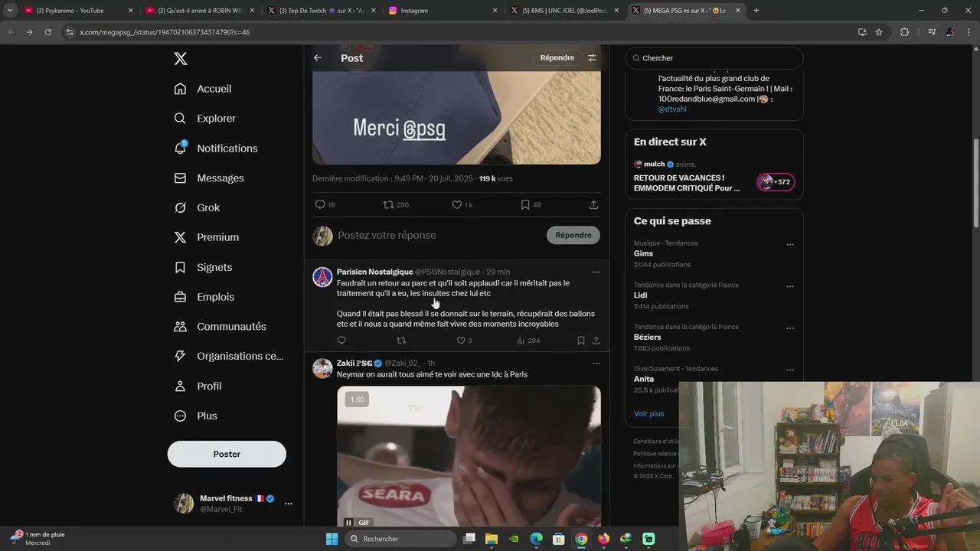Viewport: 980px width, 551px height.
Task: Share Parisien Nostalgique's comment
Action: [596, 341]
